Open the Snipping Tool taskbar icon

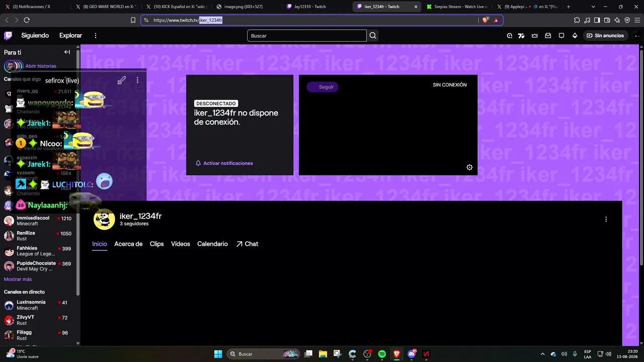click(x=337, y=354)
